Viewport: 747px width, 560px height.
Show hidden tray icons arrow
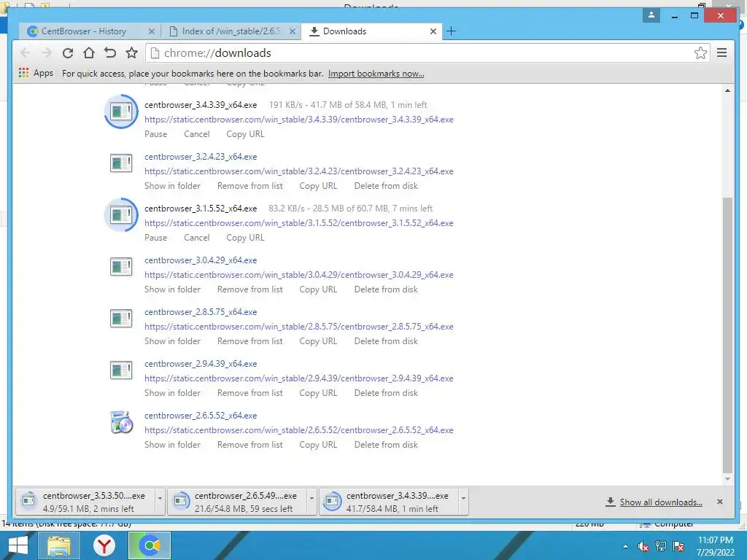coord(625,547)
